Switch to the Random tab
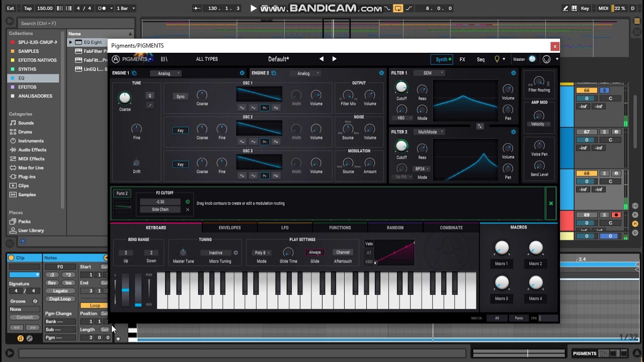 (x=395, y=228)
